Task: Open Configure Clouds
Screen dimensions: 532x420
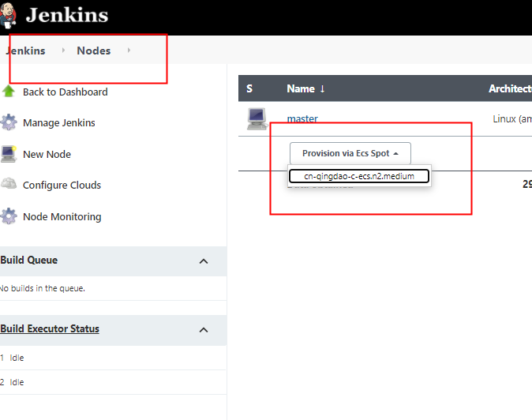Action: 62,186
